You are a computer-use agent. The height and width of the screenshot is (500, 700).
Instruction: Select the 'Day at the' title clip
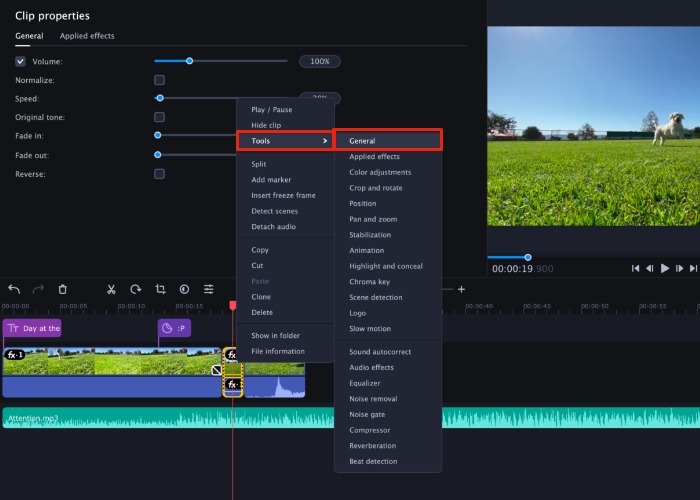coord(32,328)
